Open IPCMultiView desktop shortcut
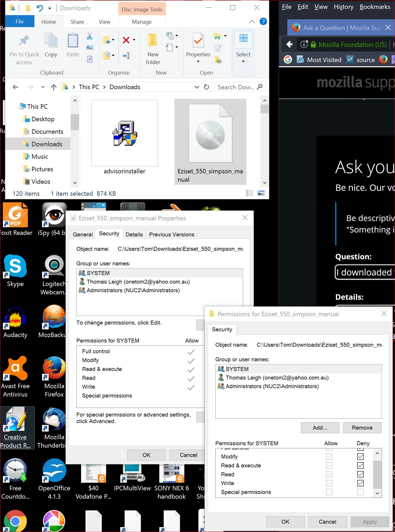 click(132, 478)
